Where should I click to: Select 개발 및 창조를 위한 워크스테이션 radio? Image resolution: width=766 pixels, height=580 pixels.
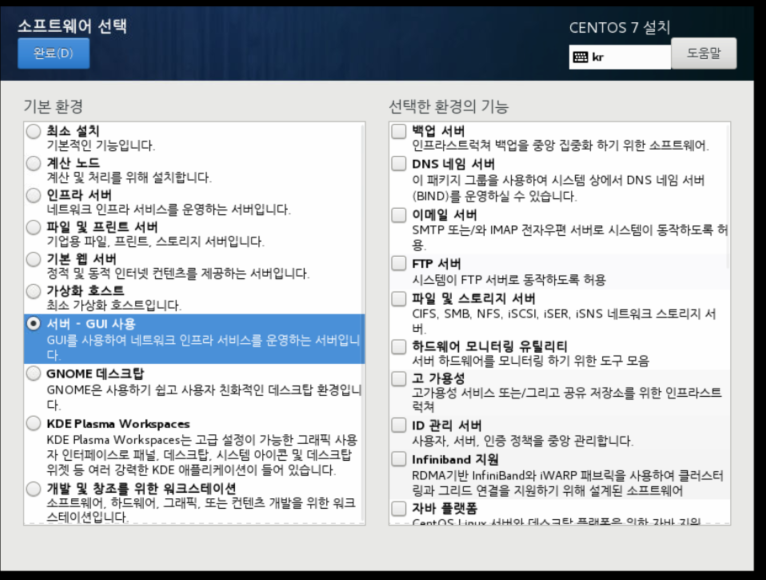pyautogui.click(x=34, y=489)
